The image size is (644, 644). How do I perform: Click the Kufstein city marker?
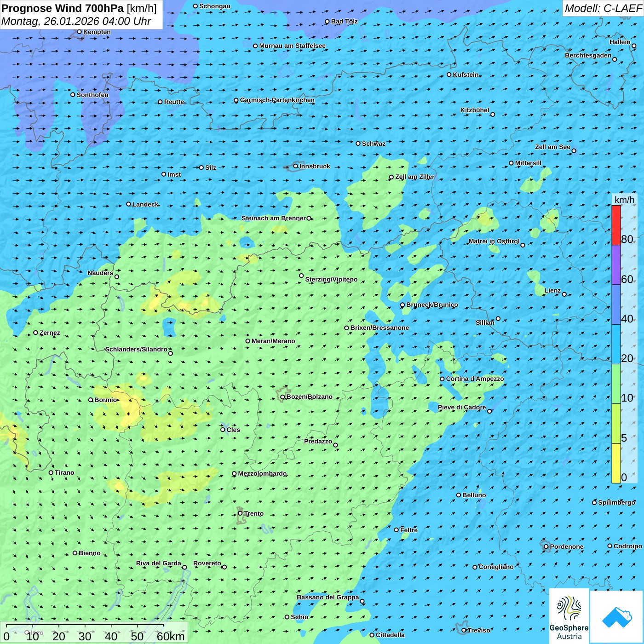pos(449,75)
